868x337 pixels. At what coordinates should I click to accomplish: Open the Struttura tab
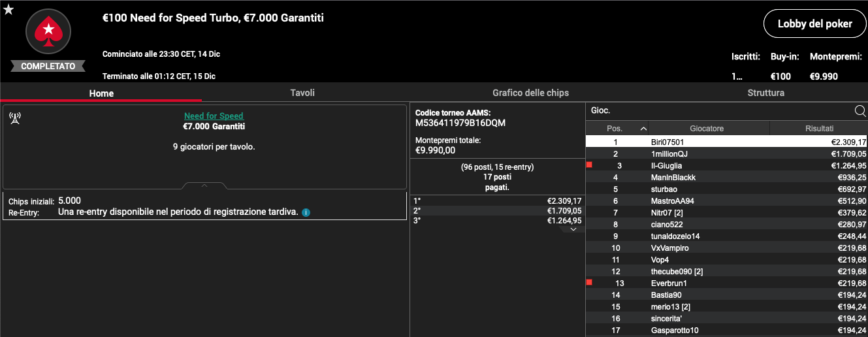click(x=766, y=93)
